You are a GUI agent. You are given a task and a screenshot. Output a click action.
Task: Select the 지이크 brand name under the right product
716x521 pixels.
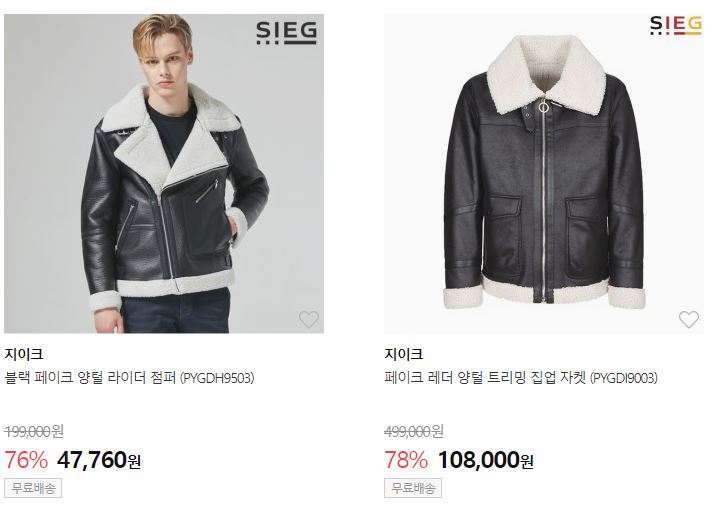pos(404,354)
